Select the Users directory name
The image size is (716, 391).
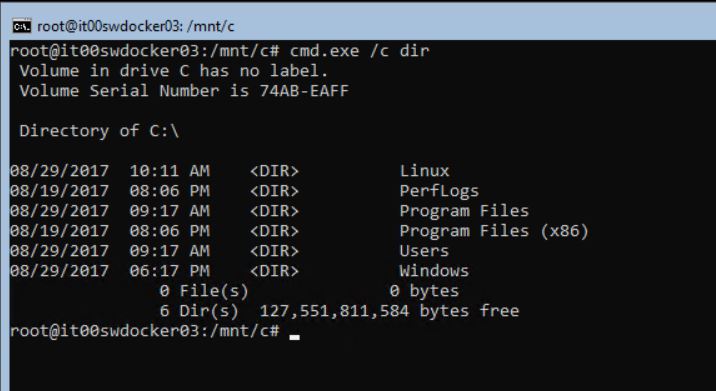coord(424,251)
